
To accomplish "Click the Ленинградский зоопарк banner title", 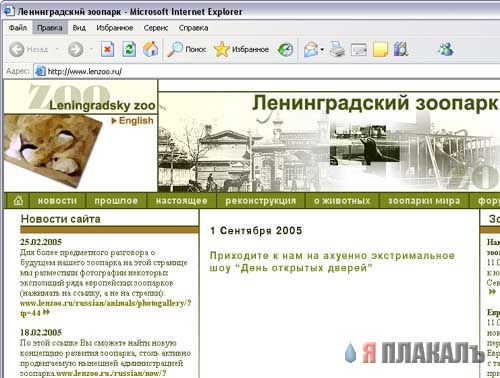I will point(375,103).
